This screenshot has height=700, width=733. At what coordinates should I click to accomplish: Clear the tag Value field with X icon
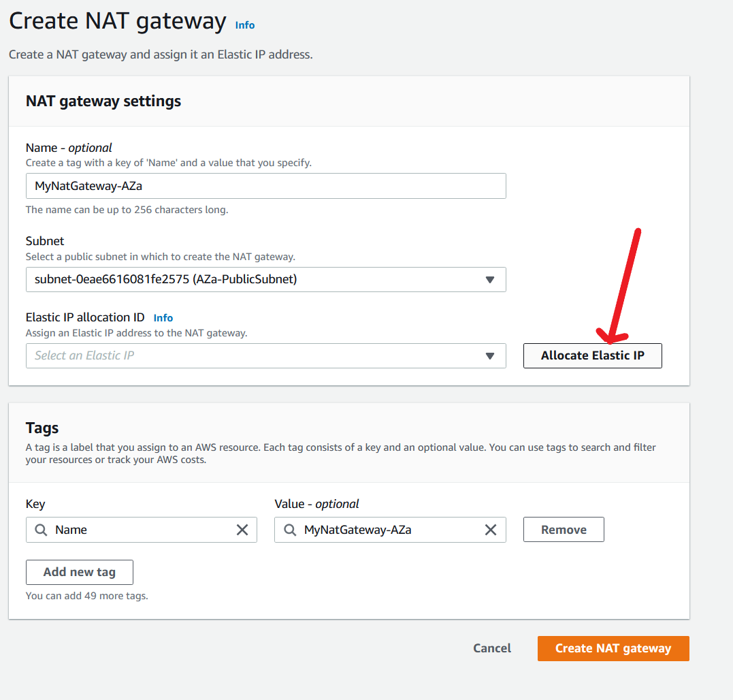[491, 530]
